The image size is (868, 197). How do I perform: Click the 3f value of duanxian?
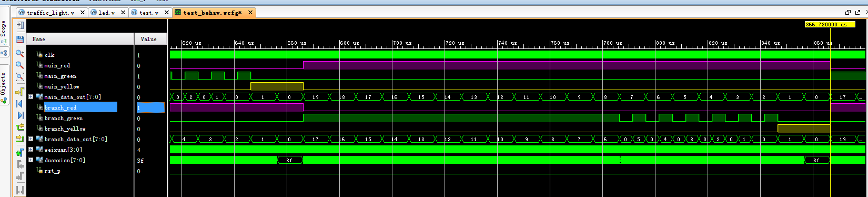[140, 160]
